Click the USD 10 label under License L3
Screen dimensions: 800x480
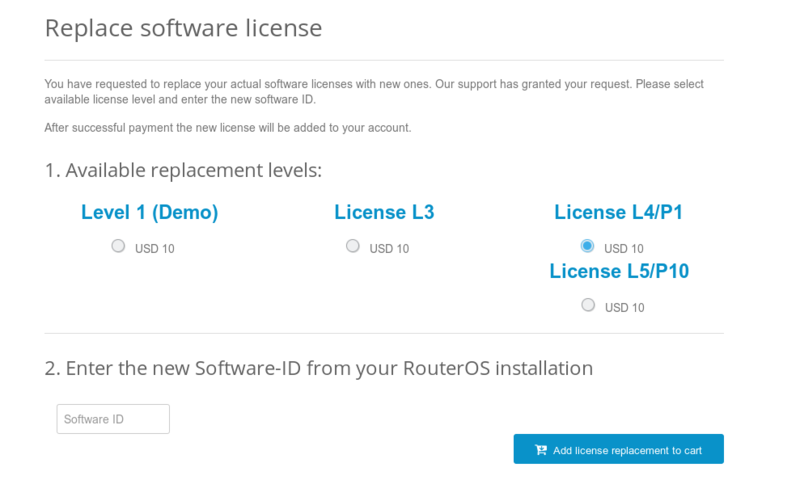389,249
